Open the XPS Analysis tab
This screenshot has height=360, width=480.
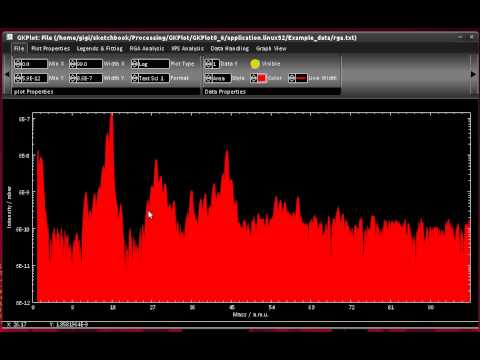(188, 49)
